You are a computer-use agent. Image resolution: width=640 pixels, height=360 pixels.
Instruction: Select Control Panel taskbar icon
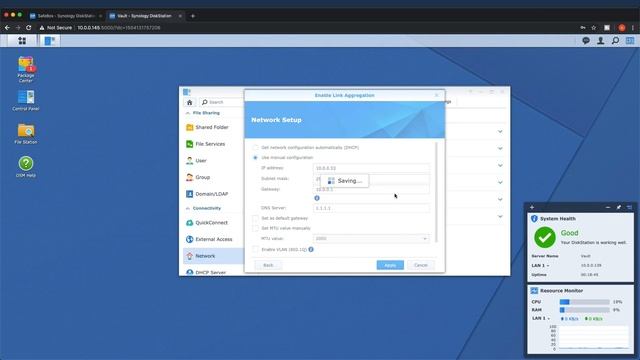(x=50, y=40)
